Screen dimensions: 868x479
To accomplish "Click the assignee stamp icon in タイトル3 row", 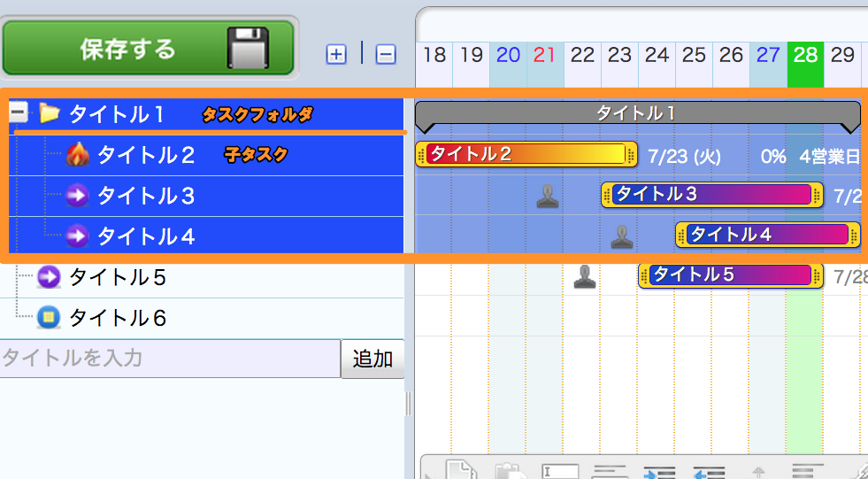I will [x=548, y=196].
